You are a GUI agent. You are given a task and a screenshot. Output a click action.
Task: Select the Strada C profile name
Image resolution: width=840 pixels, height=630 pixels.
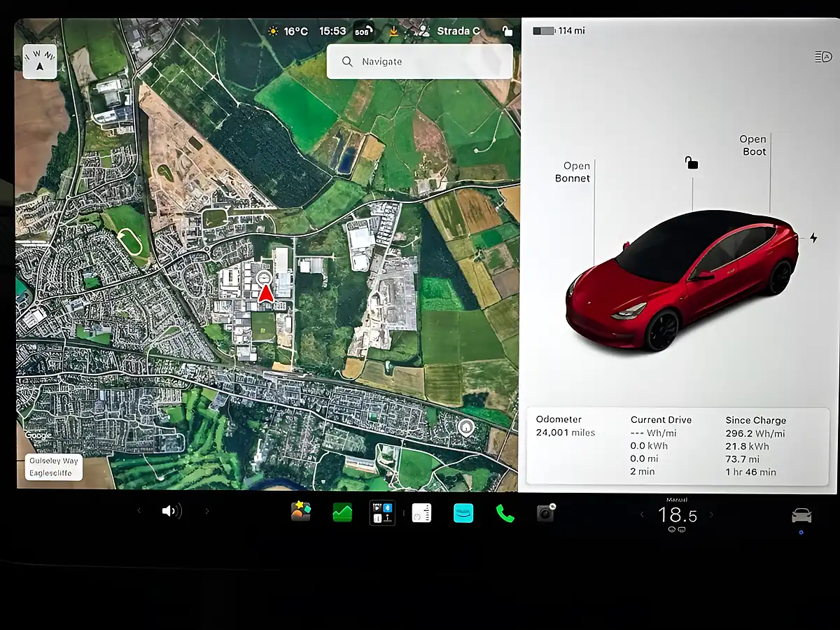coord(458,31)
